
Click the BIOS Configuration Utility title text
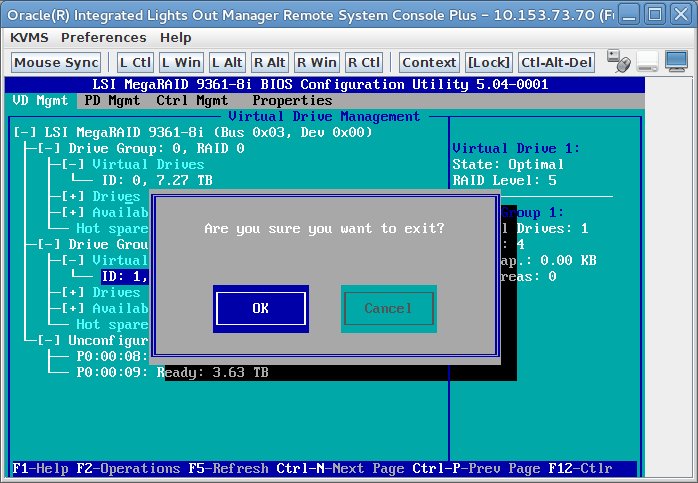(320, 85)
